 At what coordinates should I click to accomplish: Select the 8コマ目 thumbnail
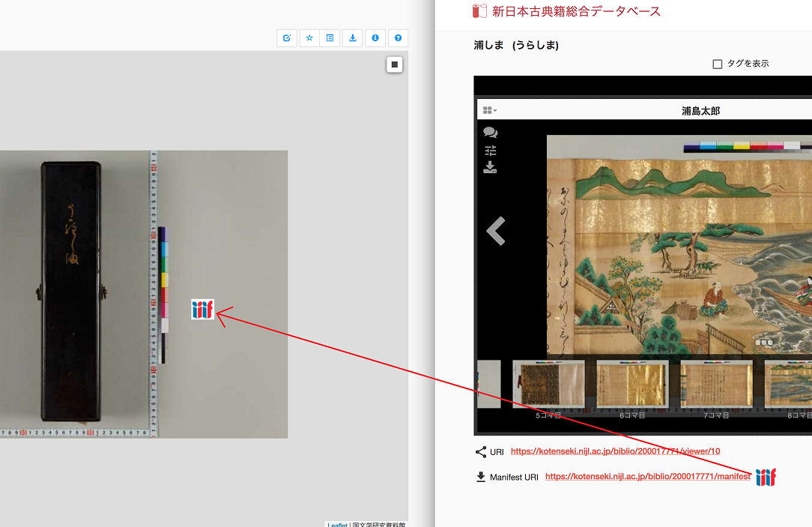tap(788, 384)
